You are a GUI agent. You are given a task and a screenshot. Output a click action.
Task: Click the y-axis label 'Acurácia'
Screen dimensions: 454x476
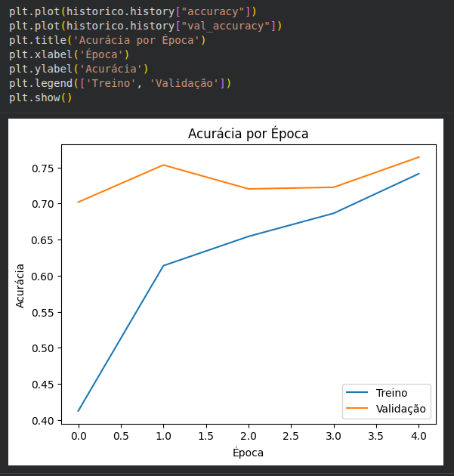(21, 285)
